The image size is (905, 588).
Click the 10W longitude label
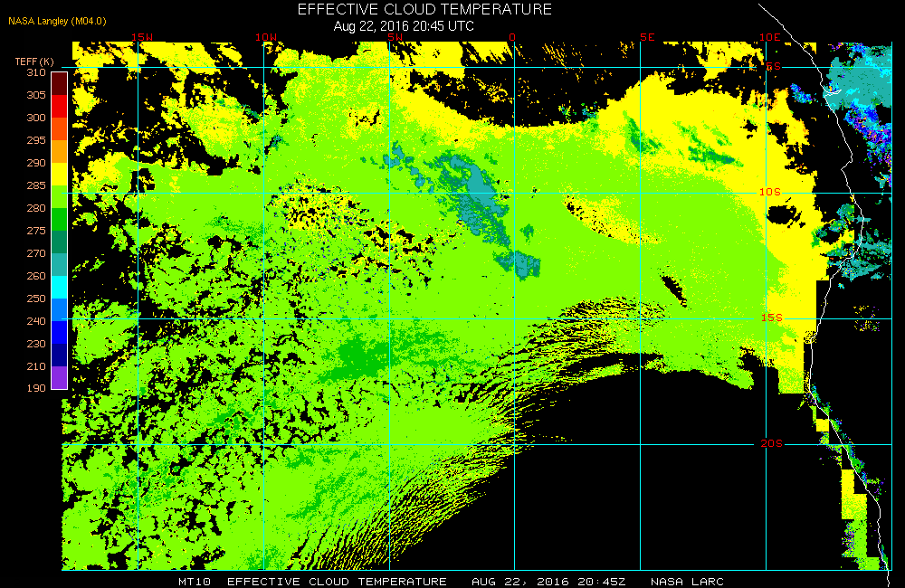click(266, 37)
